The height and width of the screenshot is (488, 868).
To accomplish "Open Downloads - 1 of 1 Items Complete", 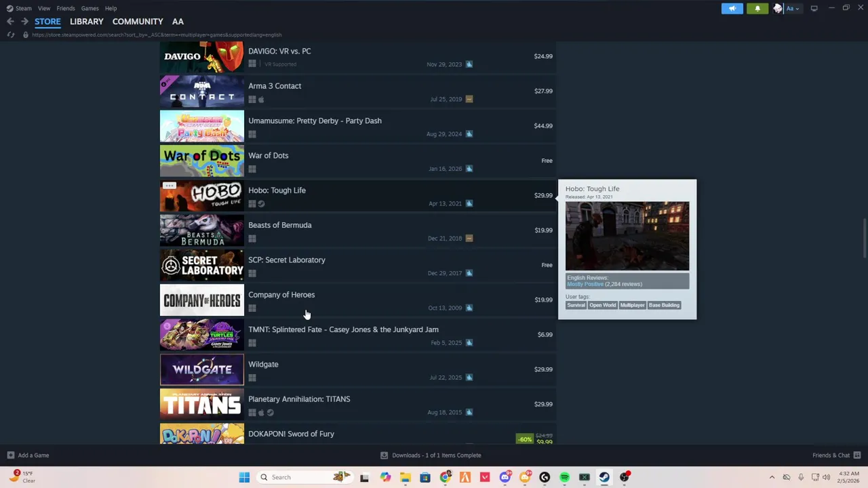I will [x=431, y=455].
